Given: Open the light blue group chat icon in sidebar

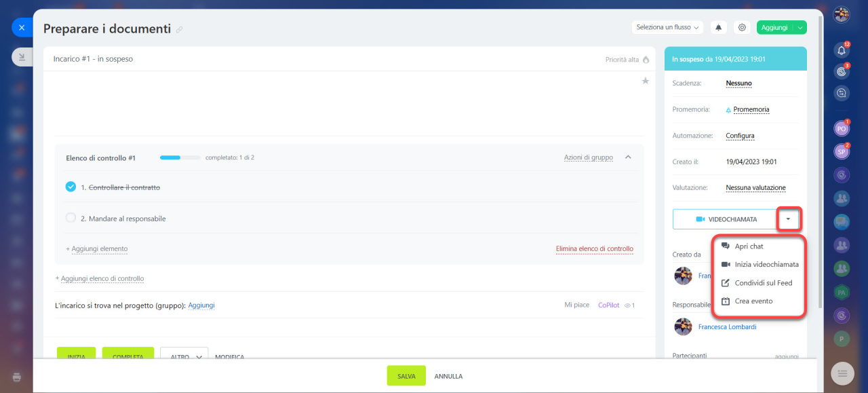Looking at the screenshot, I should tap(842, 221).
